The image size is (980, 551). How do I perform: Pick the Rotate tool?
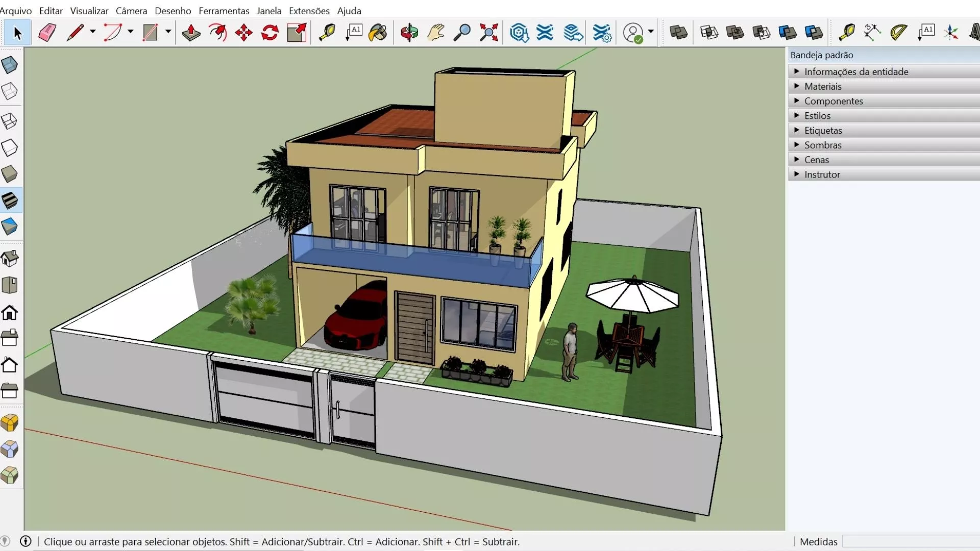point(269,33)
